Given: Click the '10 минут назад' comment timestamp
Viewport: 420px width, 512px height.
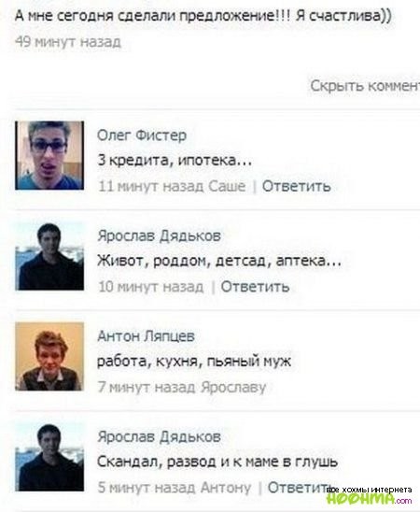Looking at the screenshot, I should (150, 287).
